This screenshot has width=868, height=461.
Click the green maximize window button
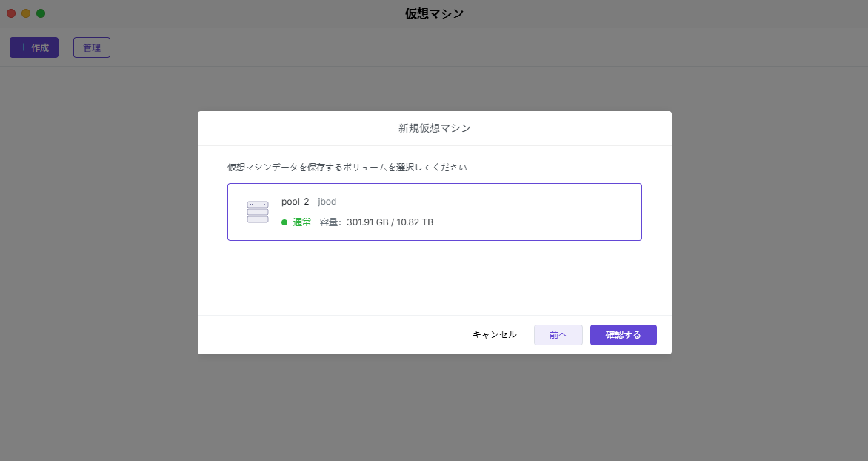[41, 13]
